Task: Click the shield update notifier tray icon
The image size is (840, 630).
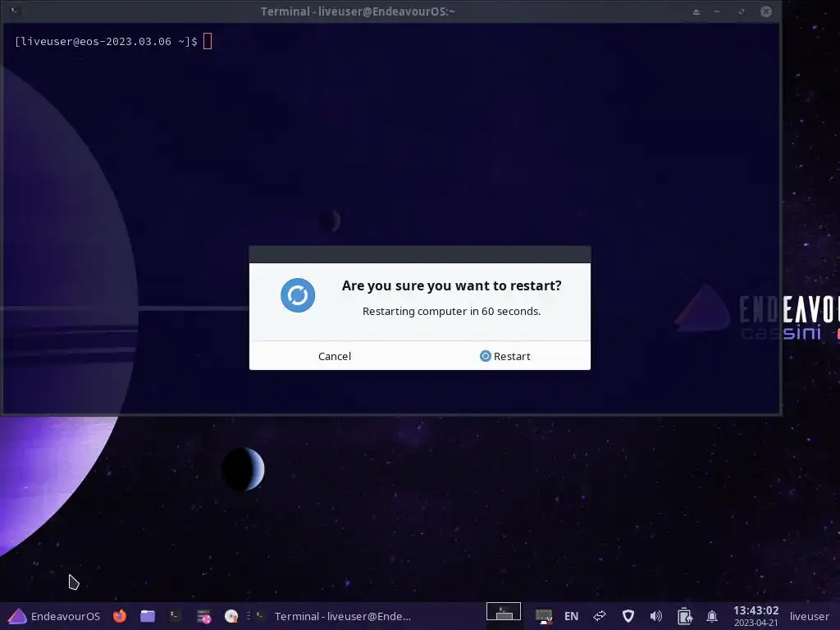Action: tap(628, 616)
